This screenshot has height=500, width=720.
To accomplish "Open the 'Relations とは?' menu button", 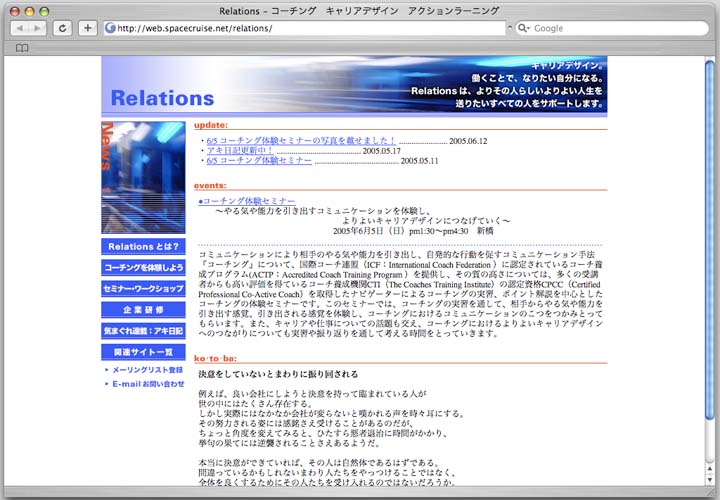I will [143, 246].
